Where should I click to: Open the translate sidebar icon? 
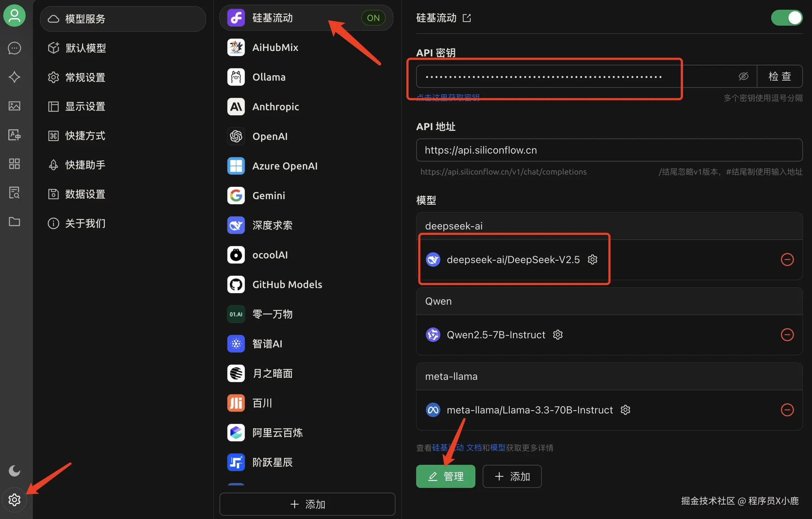pyautogui.click(x=14, y=135)
